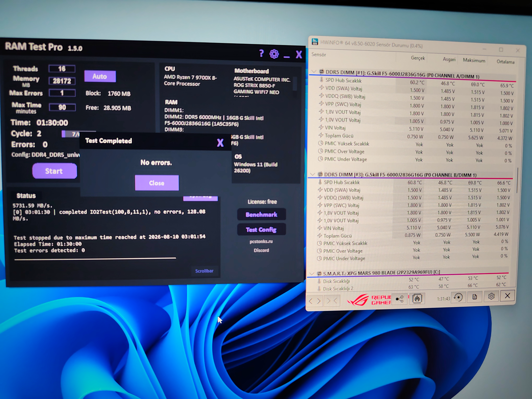Click the Motherboard info scrollbar in RAM Test Pro
This screenshot has width=532, height=399.
pyautogui.click(x=295, y=83)
